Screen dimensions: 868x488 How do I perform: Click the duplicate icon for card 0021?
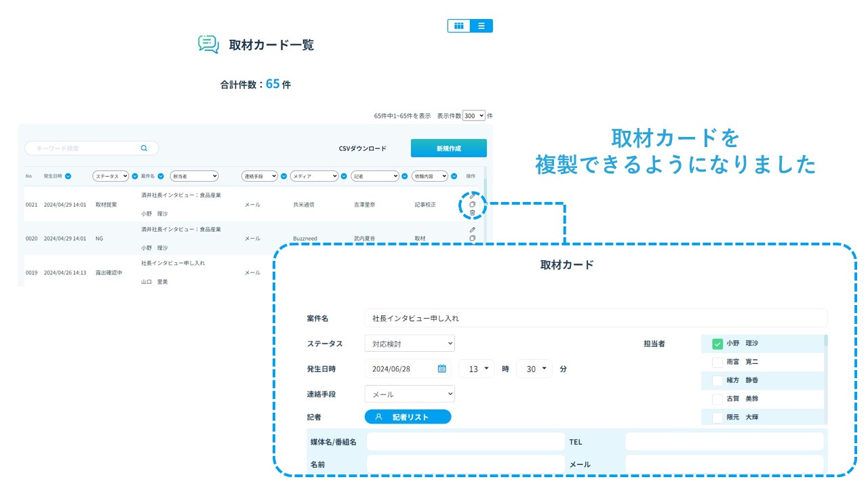472,204
